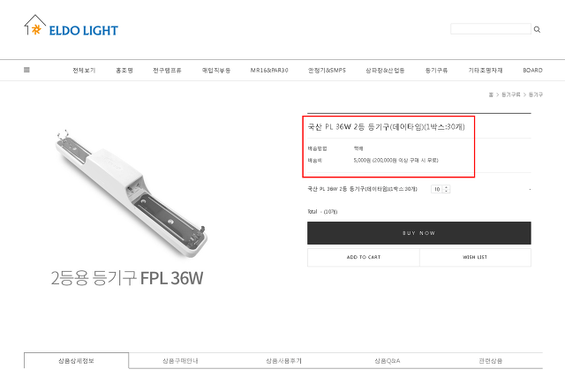Open the hamburger menu icon

coord(26,70)
